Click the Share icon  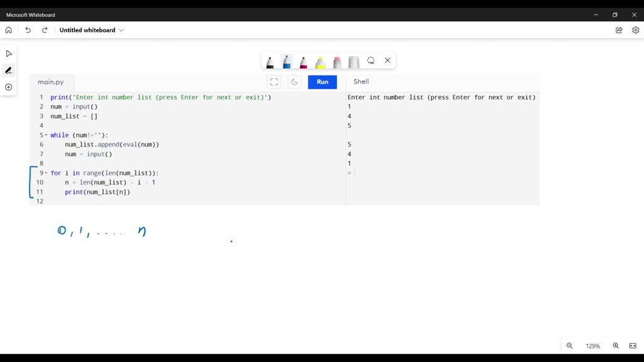[x=618, y=30]
